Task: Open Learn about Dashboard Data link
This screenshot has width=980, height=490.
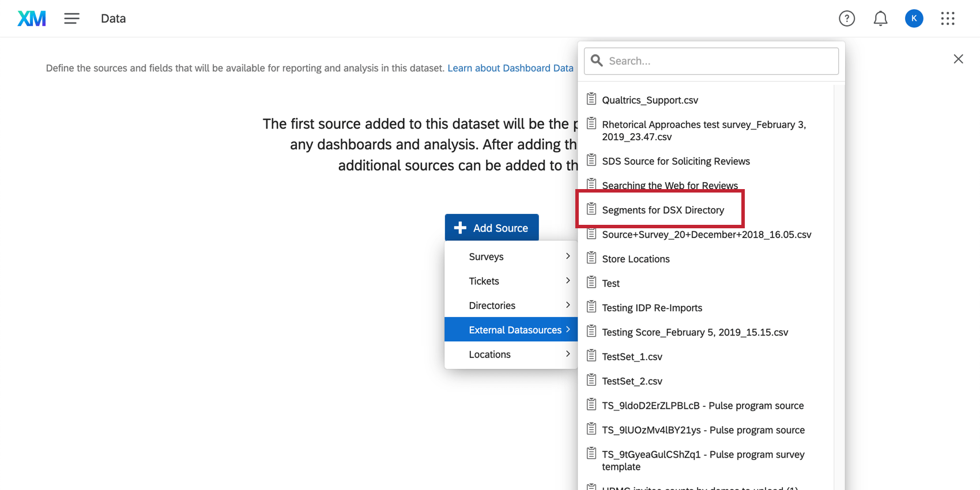Action: pyautogui.click(x=510, y=68)
